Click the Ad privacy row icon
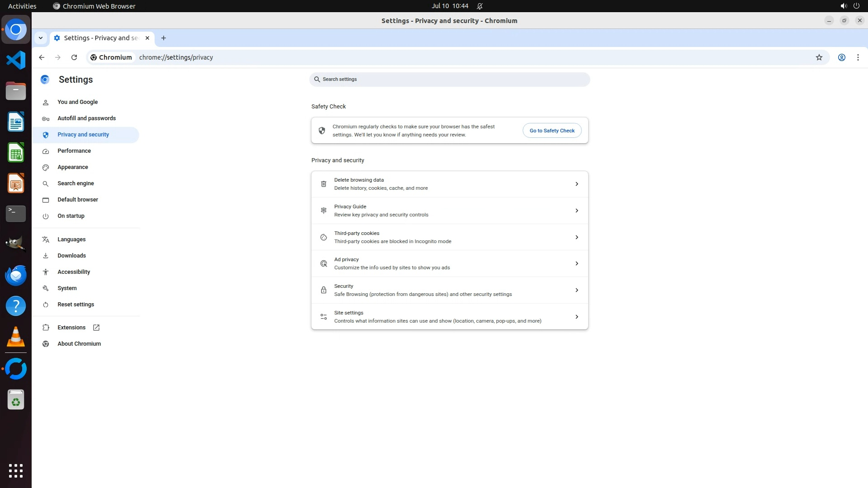The image size is (868, 488). point(324,263)
